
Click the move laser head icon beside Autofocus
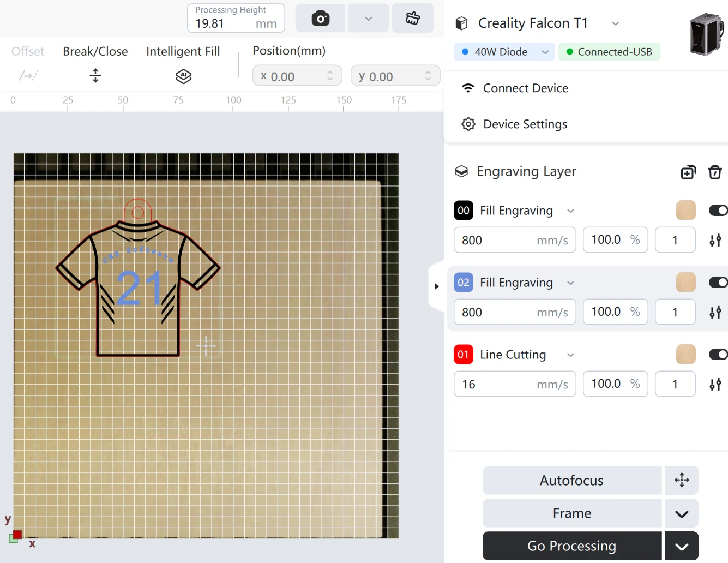[682, 480]
